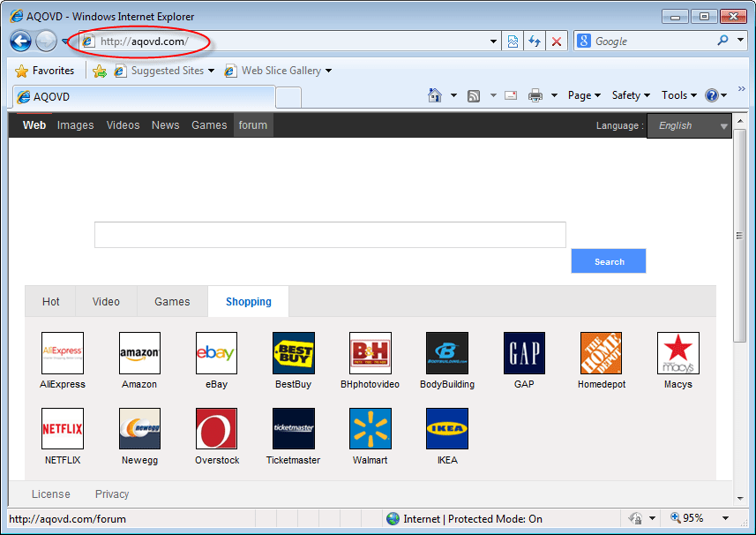
Task: Open the eBay logo tile
Action: click(216, 353)
